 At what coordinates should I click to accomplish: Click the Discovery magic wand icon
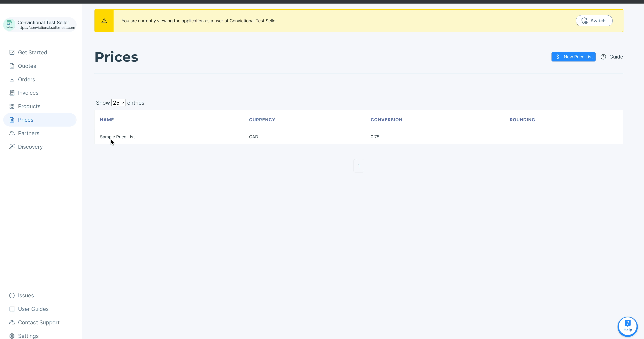point(12,147)
